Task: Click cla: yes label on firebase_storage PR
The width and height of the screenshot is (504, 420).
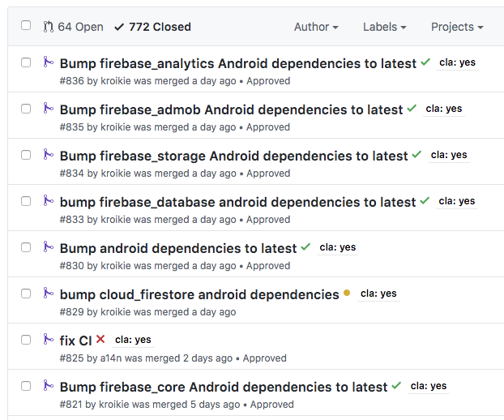Action: [449, 155]
